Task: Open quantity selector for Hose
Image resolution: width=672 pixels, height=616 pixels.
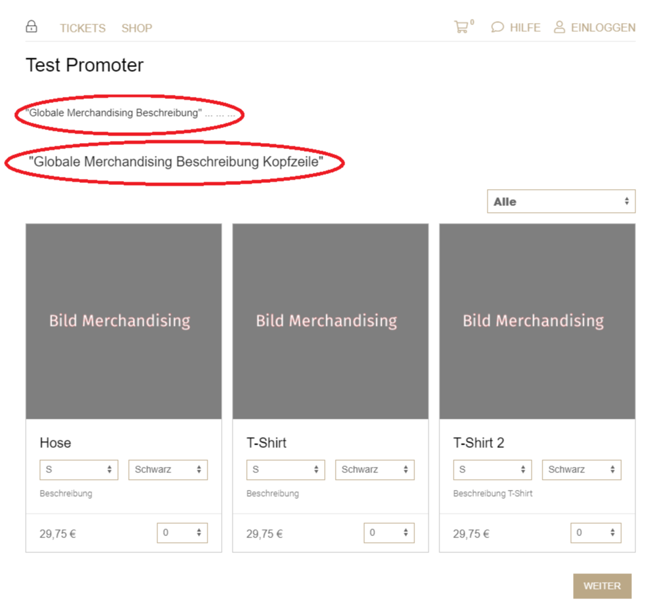Action: (x=182, y=533)
